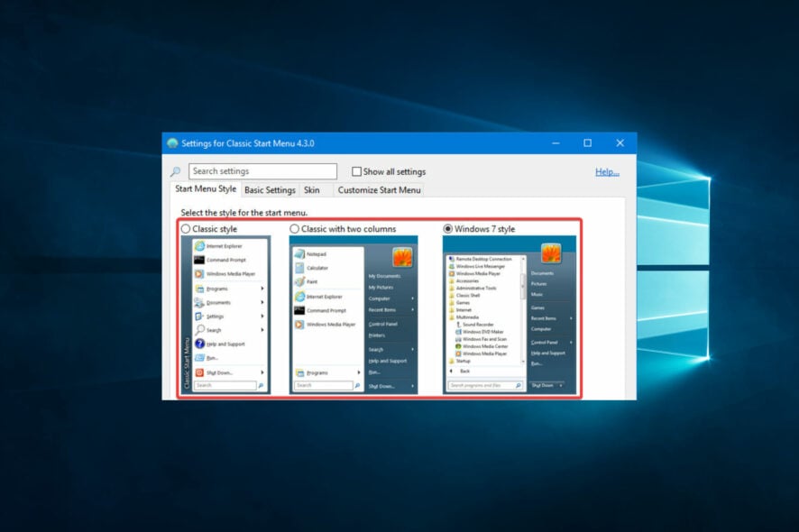
Task: Click the magnifier icon beside Search settings
Action: click(x=175, y=171)
